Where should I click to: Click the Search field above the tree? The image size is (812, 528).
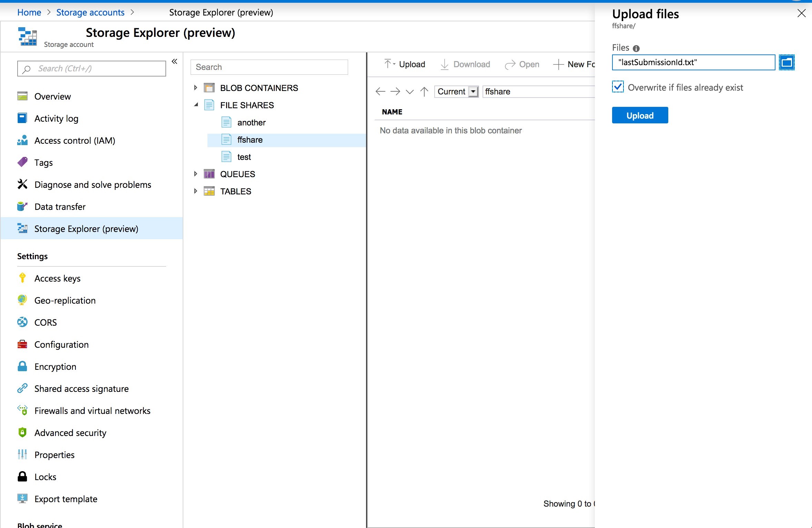point(269,67)
